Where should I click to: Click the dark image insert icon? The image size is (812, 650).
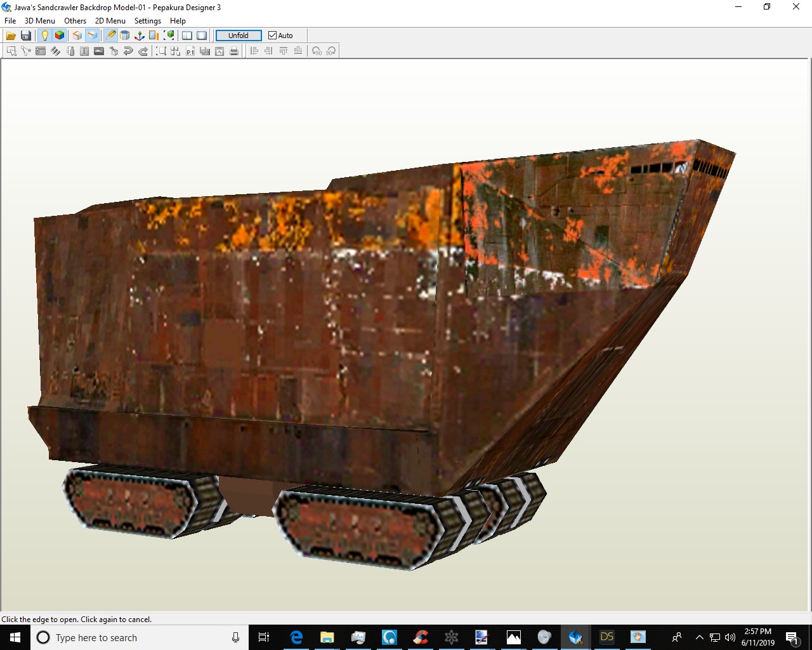[99, 51]
